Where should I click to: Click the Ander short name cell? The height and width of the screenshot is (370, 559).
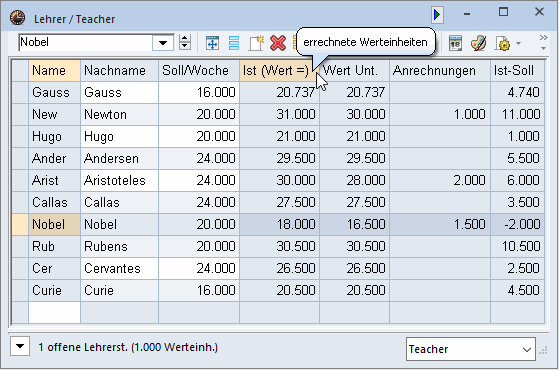point(55,159)
